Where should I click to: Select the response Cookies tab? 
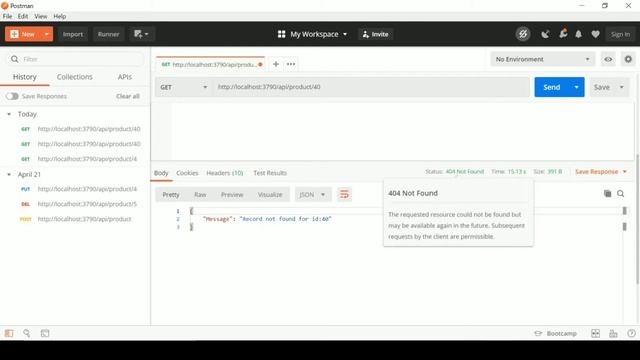(x=187, y=173)
